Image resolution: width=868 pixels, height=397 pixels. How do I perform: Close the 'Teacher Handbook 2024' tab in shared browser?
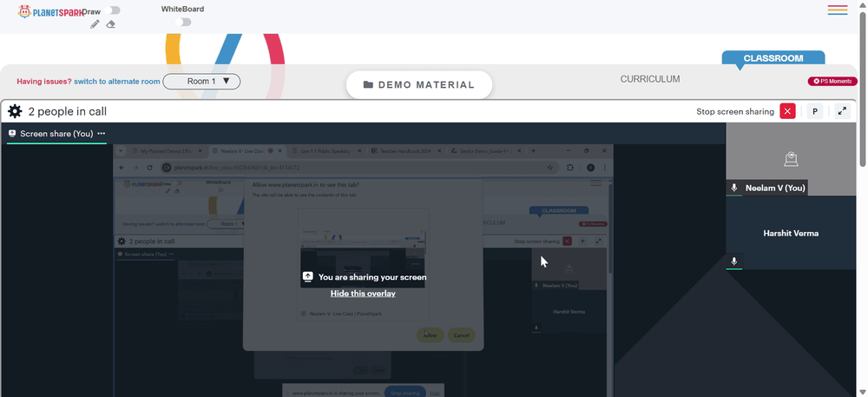pos(439,150)
